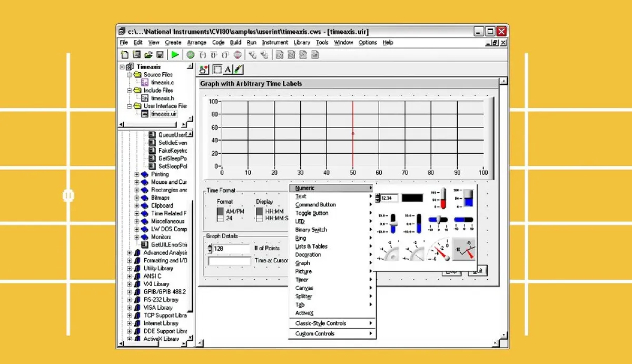Expand the ANSI C library node
The height and width of the screenshot is (364, 632).
(x=130, y=276)
